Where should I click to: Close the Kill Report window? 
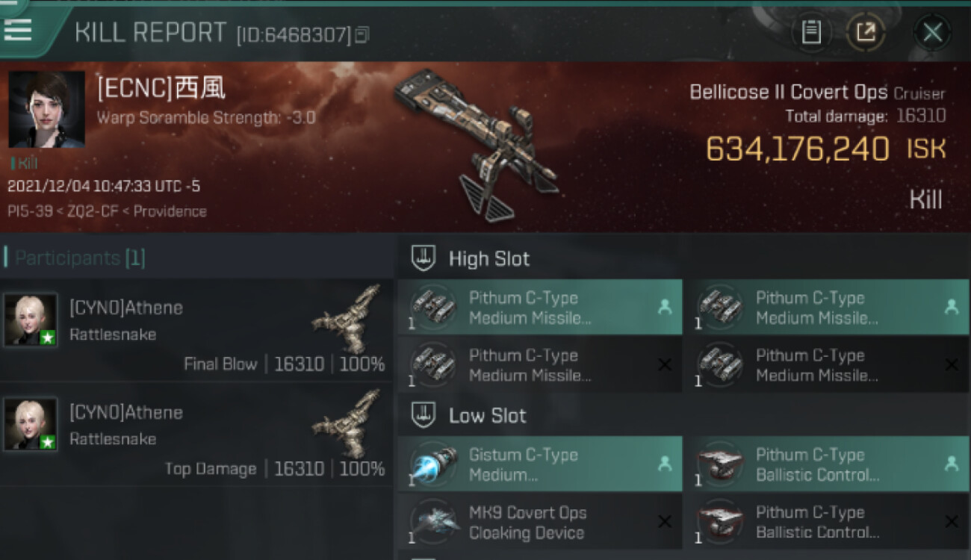click(x=932, y=32)
